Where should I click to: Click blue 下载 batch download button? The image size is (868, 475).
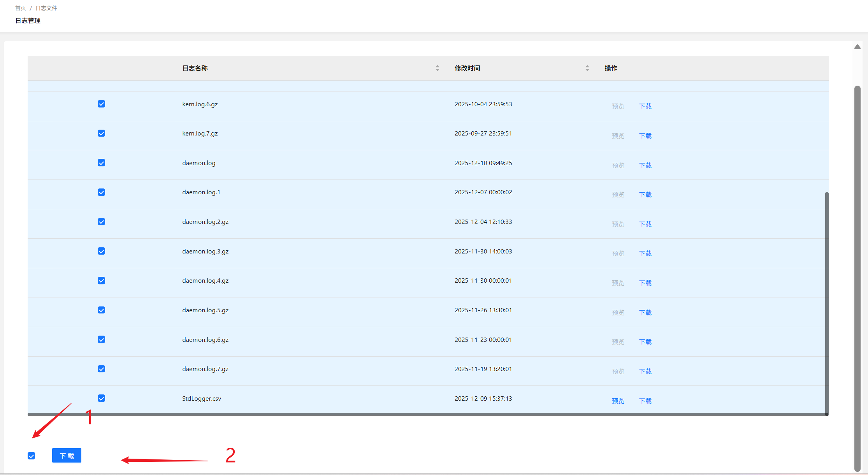(x=67, y=456)
